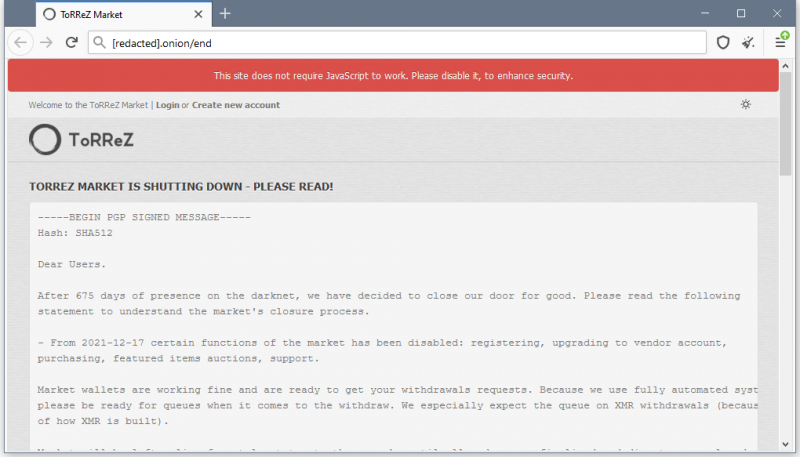
Task: Click the scrollbar up arrow
Action: tap(786, 66)
